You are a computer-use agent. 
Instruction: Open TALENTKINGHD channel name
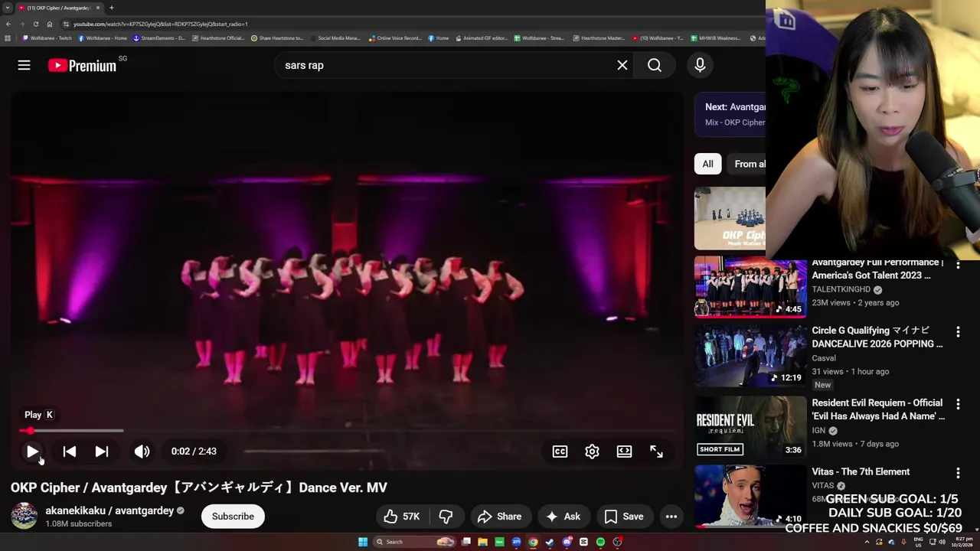click(x=841, y=289)
